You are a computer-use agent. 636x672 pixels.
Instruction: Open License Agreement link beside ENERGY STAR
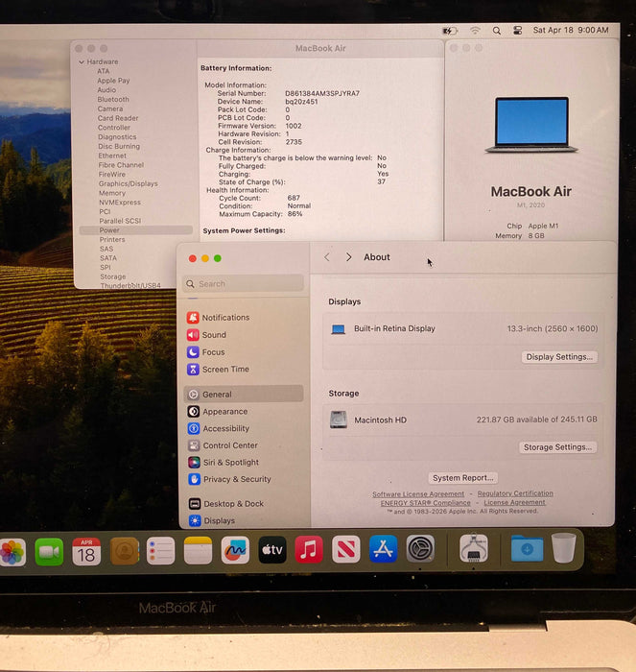pyautogui.click(x=514, y=502)
